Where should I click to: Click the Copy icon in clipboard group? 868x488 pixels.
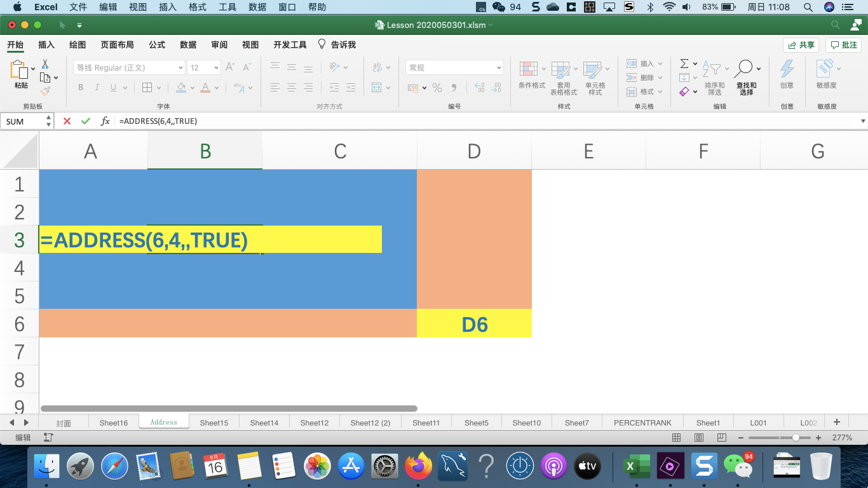tap(45, 78)
